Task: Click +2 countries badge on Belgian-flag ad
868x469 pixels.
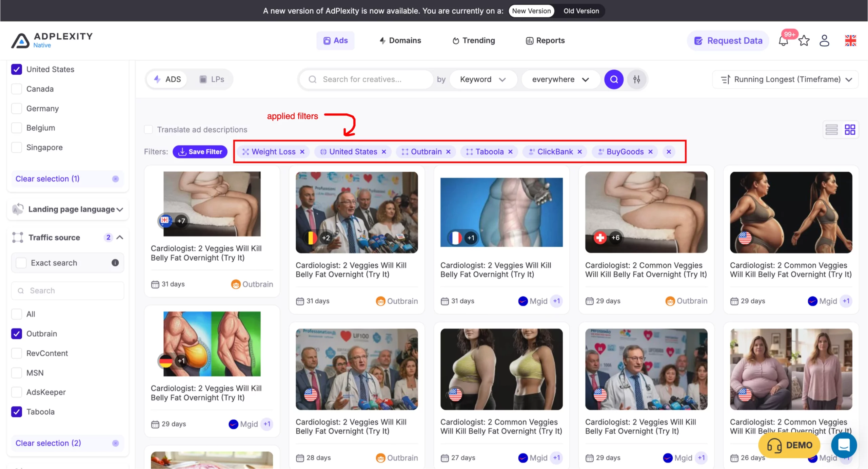Action: pos(326,238)
